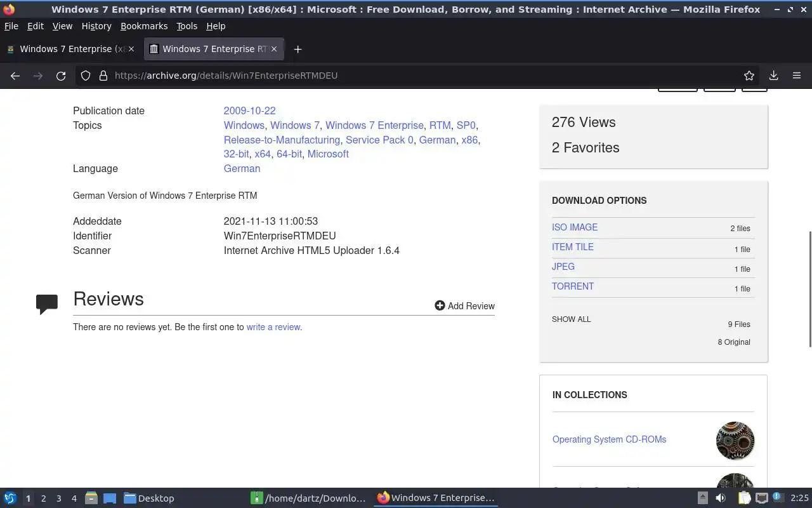
Task: Open the /home/dartz/Downloads taskbar window
Action: (308, 498)
